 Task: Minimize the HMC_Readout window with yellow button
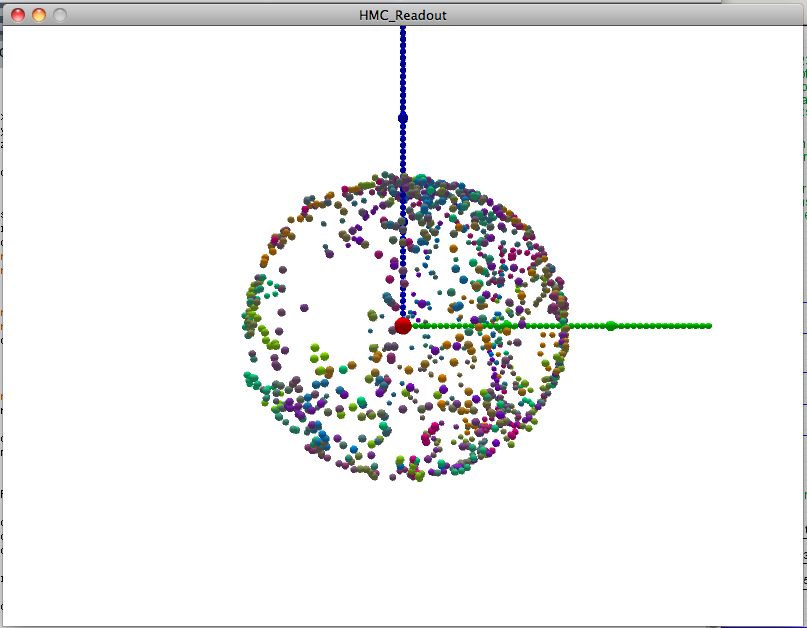39,15
